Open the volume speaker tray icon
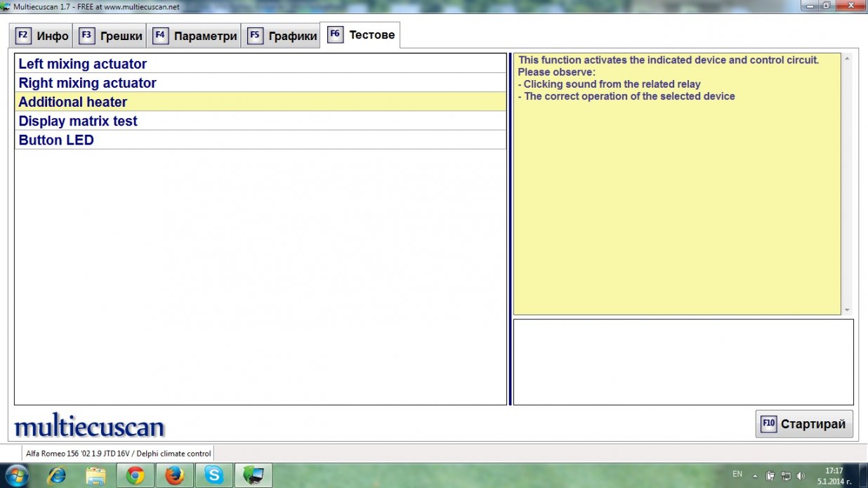The image size is (868, 488). point(801,475)
